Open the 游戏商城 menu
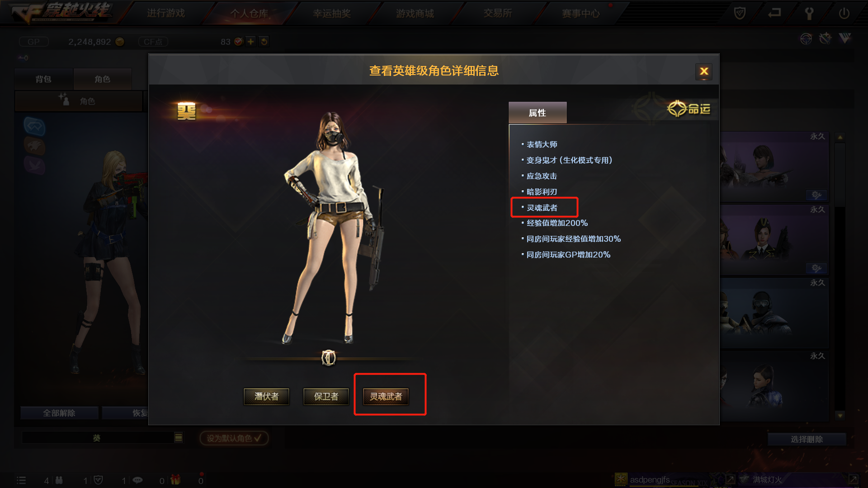 pos(415,14)
